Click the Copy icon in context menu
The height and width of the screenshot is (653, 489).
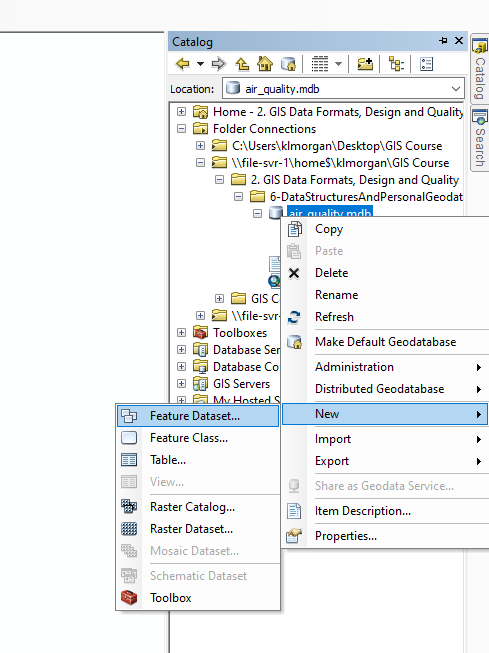point(294,229)
